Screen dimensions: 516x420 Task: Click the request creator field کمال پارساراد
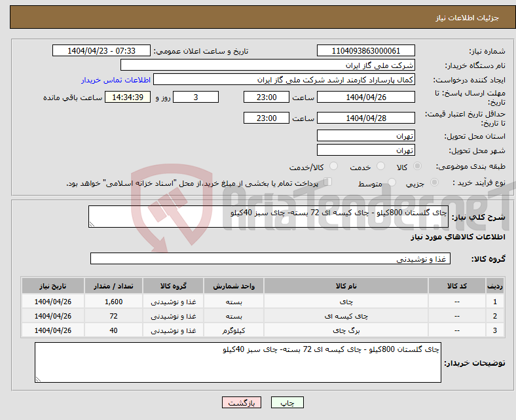(284, 80)
